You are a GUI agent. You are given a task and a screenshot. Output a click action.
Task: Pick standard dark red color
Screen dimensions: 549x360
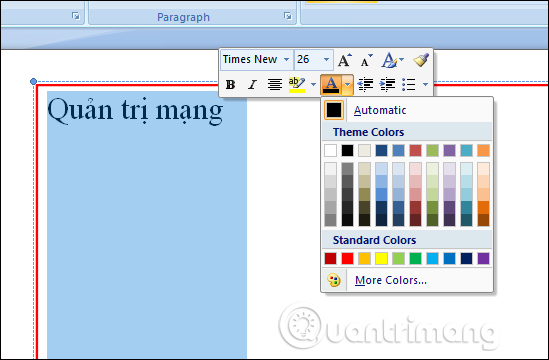point(330,258)
